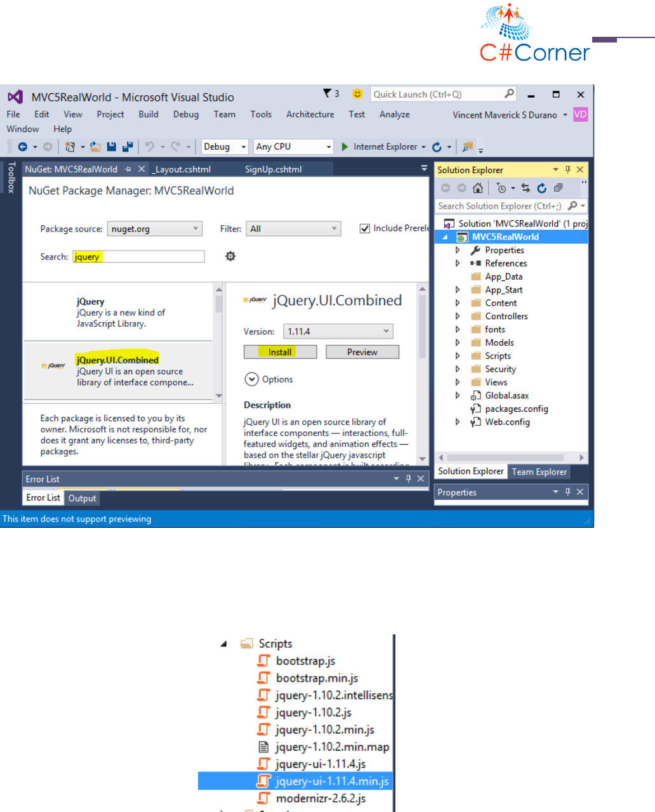This screenshot has width=655, height=812.
Task: Open the Tools menu
Action: point(261,114)
